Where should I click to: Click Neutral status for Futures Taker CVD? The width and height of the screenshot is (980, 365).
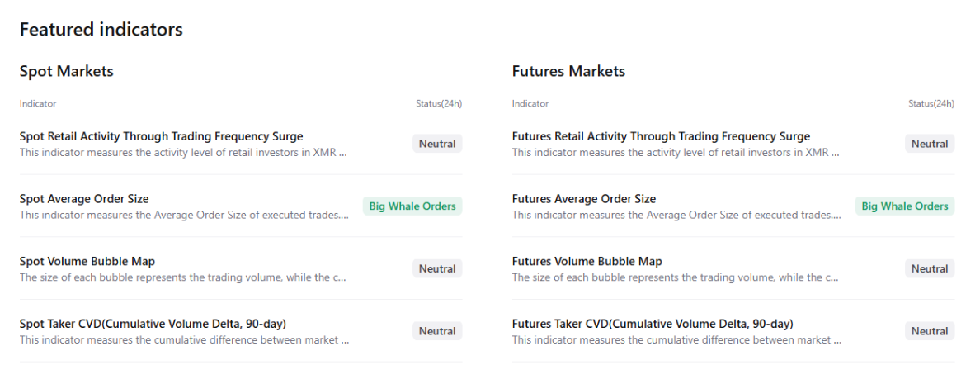(x=930, y=331)
